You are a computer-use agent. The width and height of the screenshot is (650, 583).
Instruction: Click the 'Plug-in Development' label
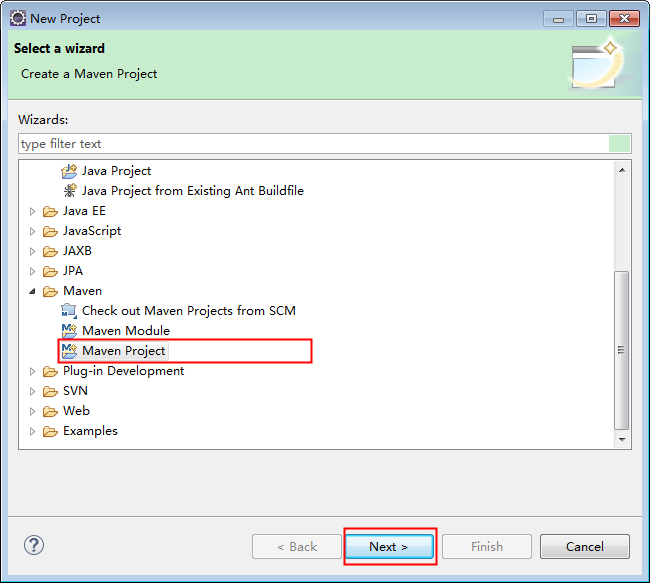[124, 371]
